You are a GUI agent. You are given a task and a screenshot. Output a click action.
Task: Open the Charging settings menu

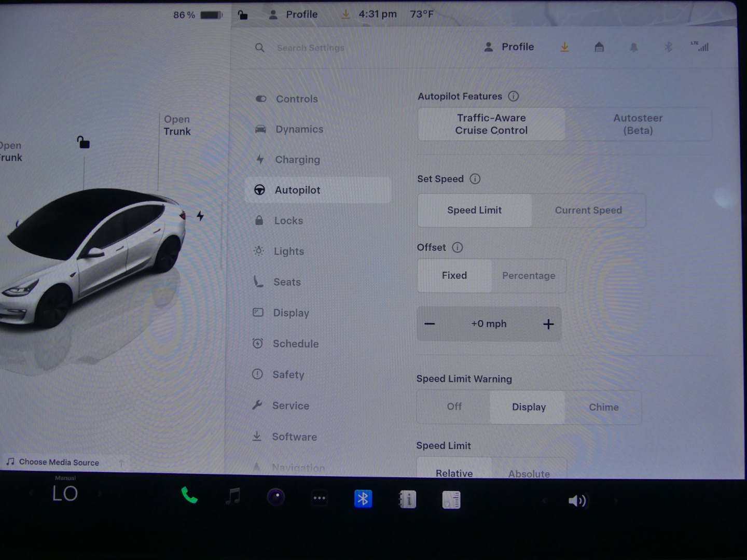tap(297, 160)
